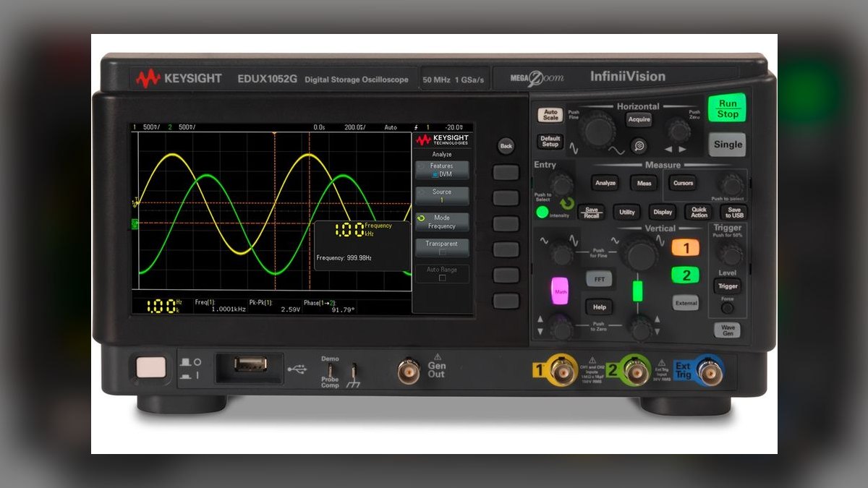Tap the round Back key
The width and height of the screenshot is (868, 488).
click(x=506, y=146)
